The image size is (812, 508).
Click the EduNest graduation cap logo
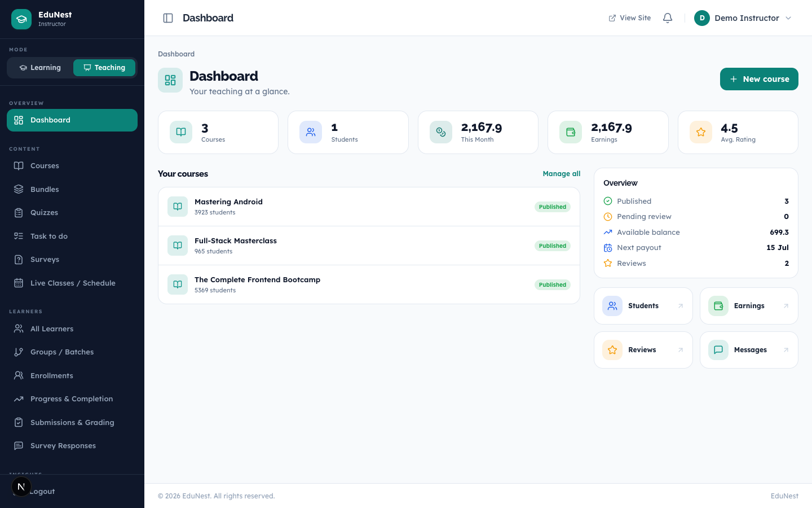pos(21,19)
